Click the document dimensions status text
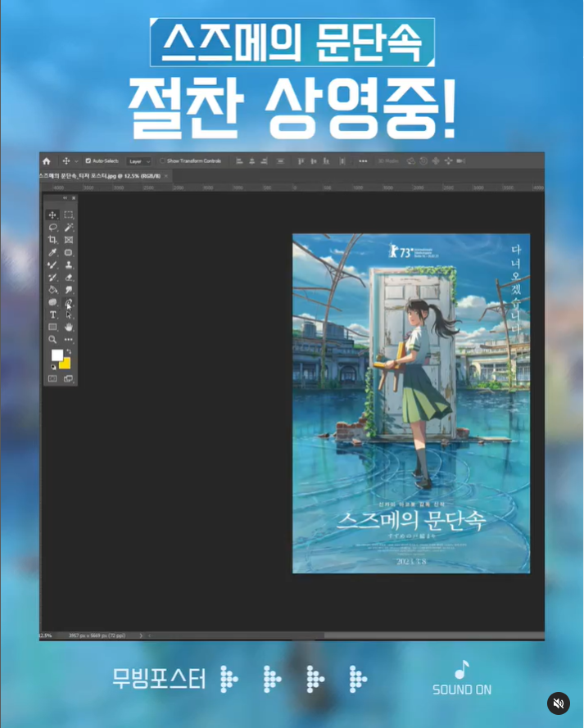Screen dimensions: 584x728 point(97,635)
